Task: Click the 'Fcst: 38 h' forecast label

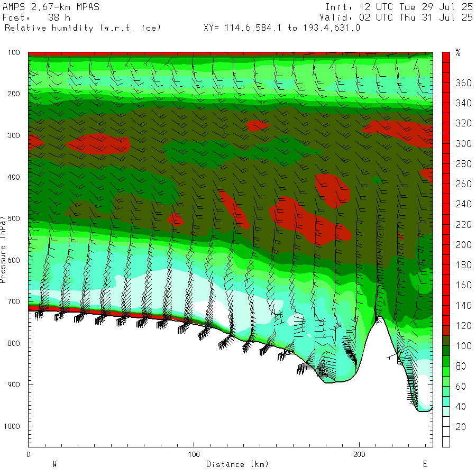Action: click(x=36, y=17)
